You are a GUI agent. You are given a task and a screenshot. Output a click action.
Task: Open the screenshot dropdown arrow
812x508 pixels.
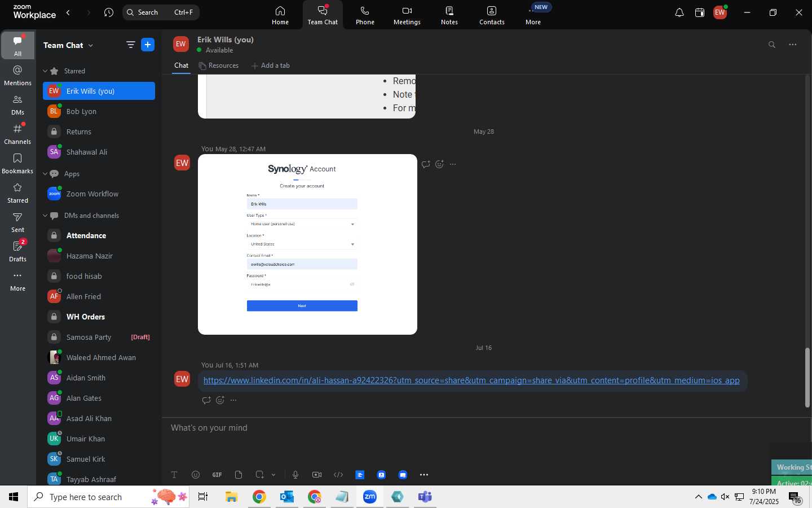(x=273, y=475)
